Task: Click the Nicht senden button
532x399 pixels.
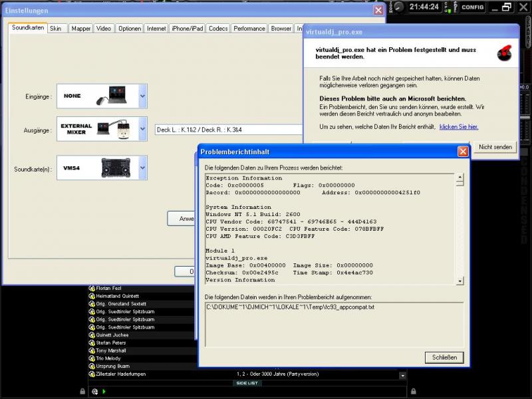Action: 495,147
